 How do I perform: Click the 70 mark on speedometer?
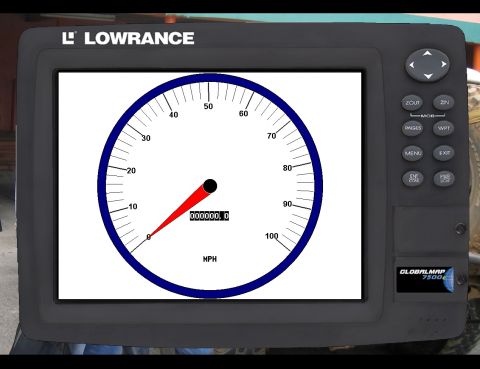[272, 136]
